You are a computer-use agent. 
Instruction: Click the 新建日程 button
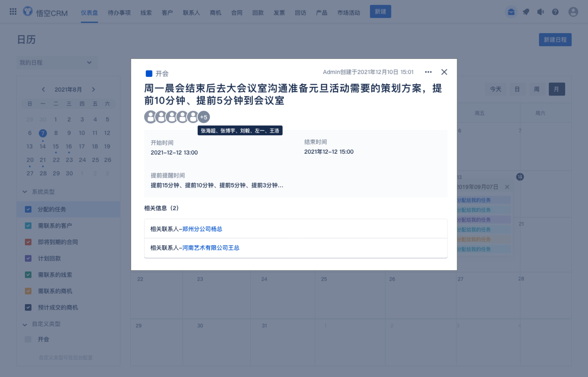pos(555,40)
